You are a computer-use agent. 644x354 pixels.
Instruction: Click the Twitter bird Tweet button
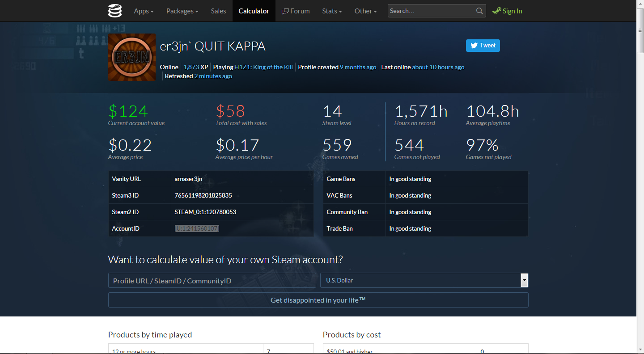483,46
